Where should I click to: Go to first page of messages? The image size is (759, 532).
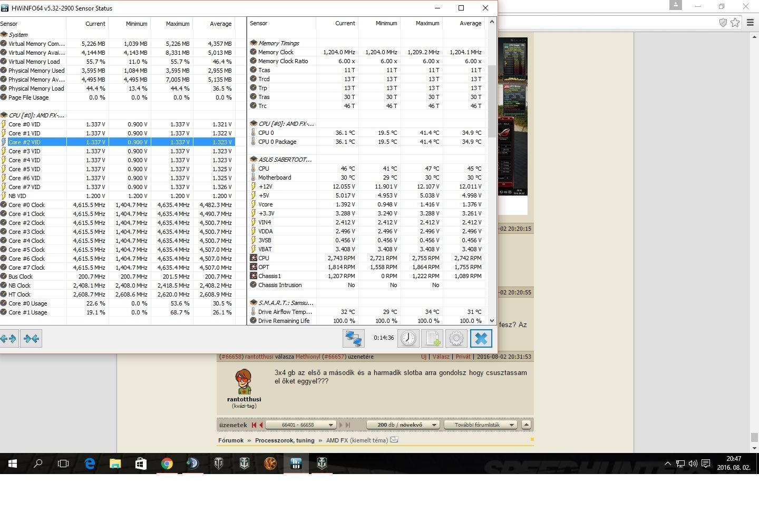[x=254, y=425]
